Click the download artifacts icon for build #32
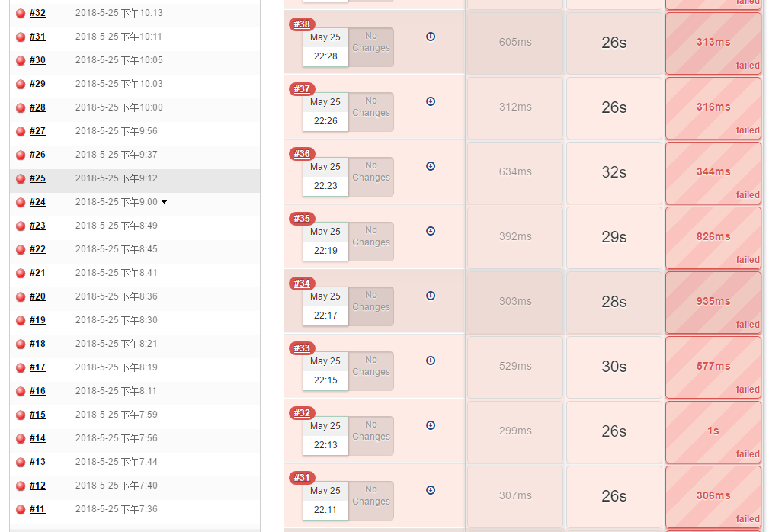Image resolution: width=769 pixels, height=532 pixels. coord(431,425)
